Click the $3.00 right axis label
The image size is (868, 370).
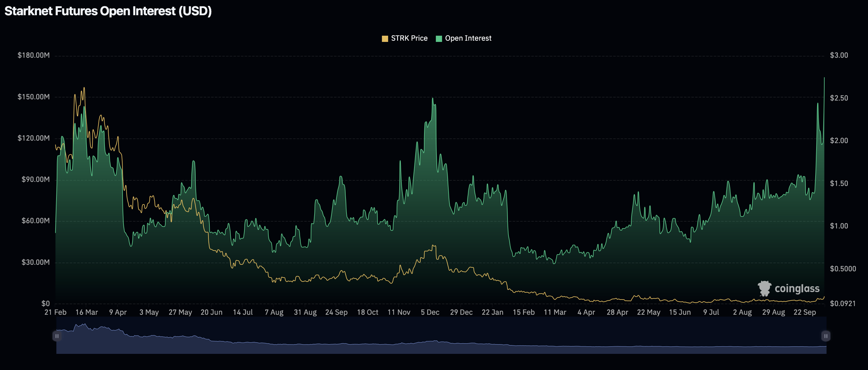[839, 55]
